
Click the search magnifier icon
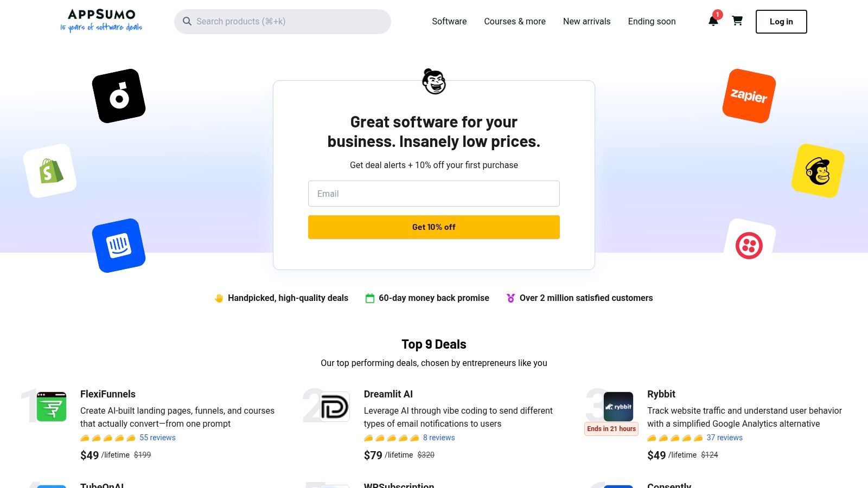[187, 21]
